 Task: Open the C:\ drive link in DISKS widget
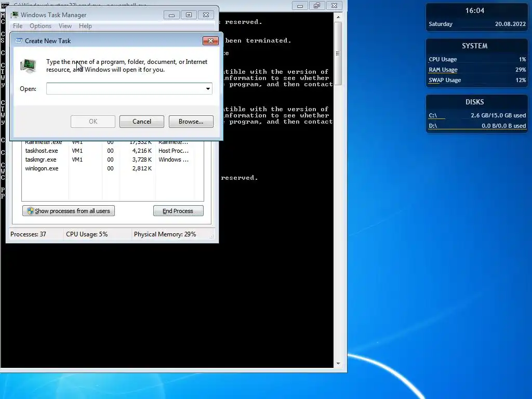point(433,115)
